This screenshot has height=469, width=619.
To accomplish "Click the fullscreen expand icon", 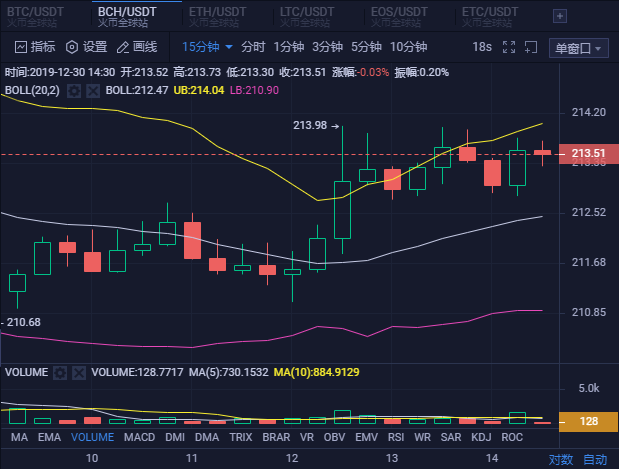I will point(509,47).
